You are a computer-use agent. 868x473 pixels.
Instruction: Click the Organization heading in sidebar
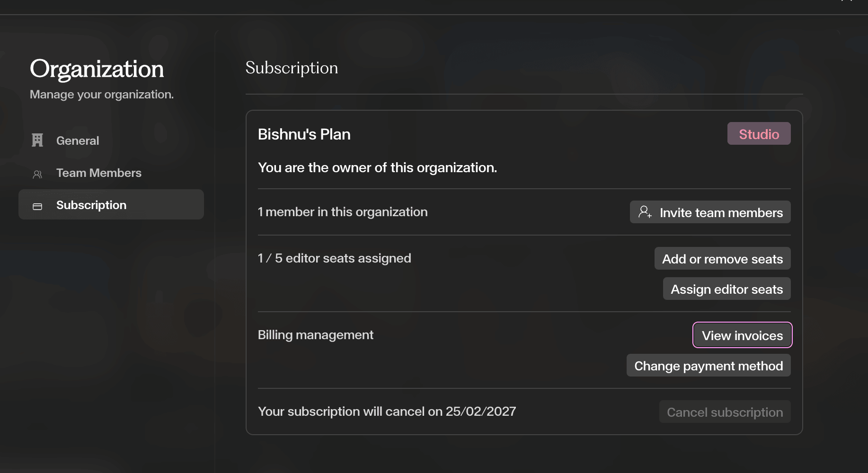point(97,69)
